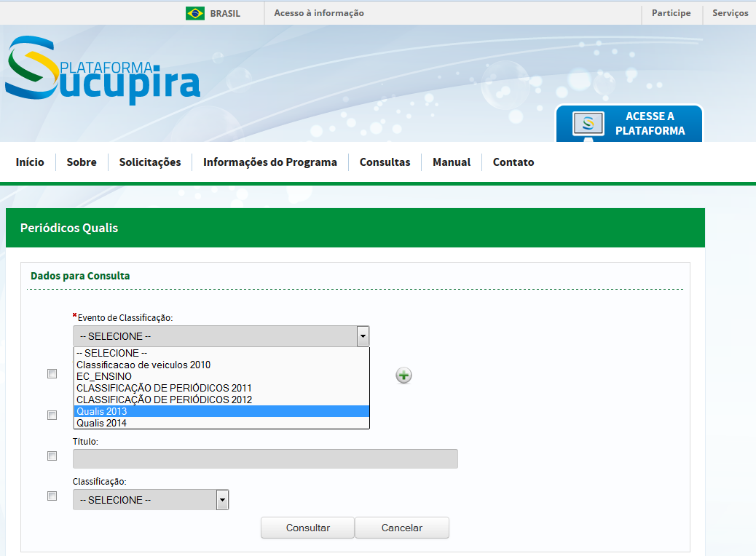Tick the checkbox beside Classificação dropdown

point(52,496)
